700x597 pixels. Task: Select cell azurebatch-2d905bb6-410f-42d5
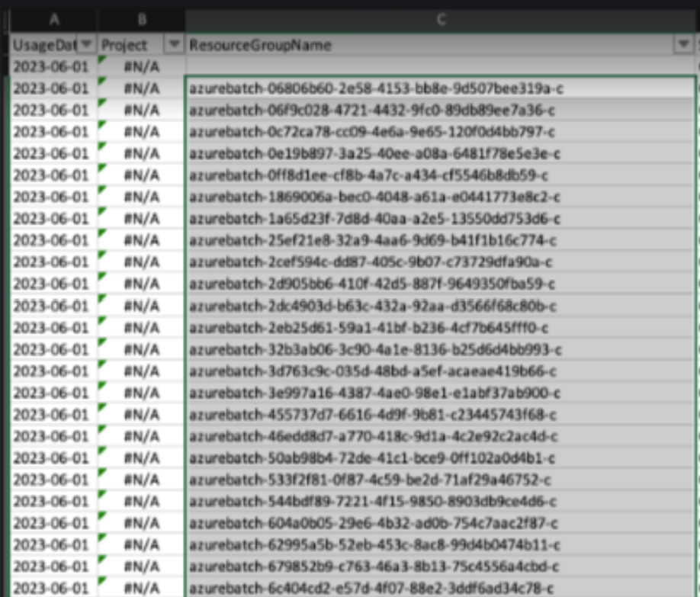[441, 284]
